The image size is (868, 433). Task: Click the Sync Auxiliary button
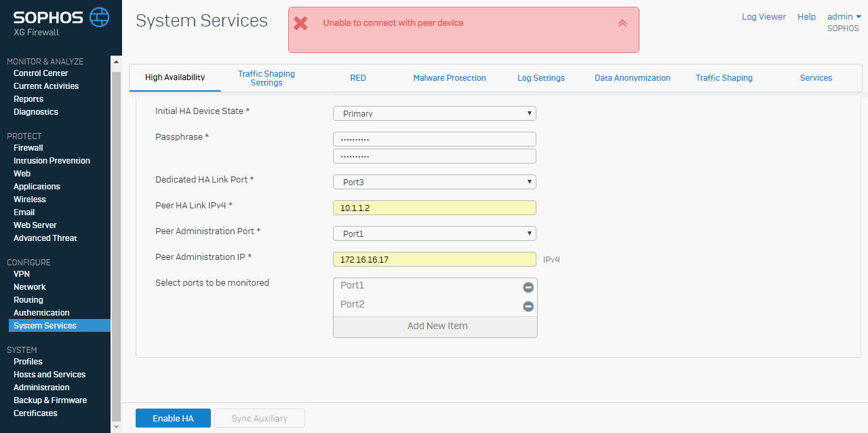click(x=260, y=418)
